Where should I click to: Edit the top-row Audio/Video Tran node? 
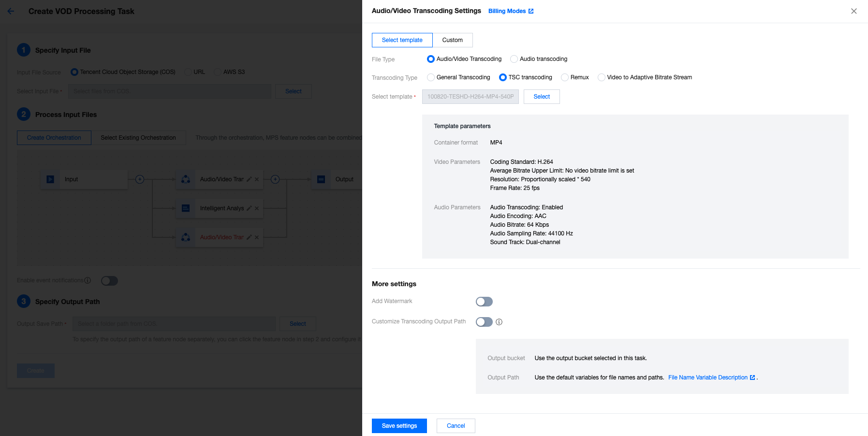249,179
